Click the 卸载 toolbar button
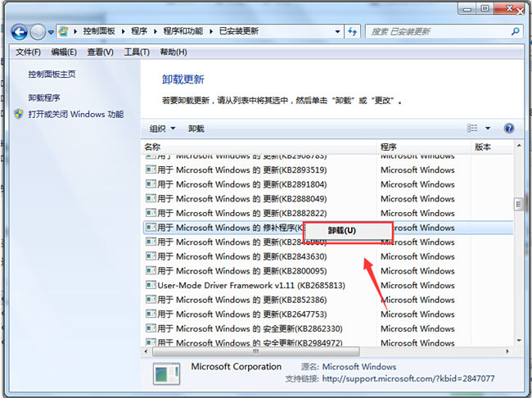Image resolution: width=532 pixels, height=398 pixels. (x=196, y=129)
